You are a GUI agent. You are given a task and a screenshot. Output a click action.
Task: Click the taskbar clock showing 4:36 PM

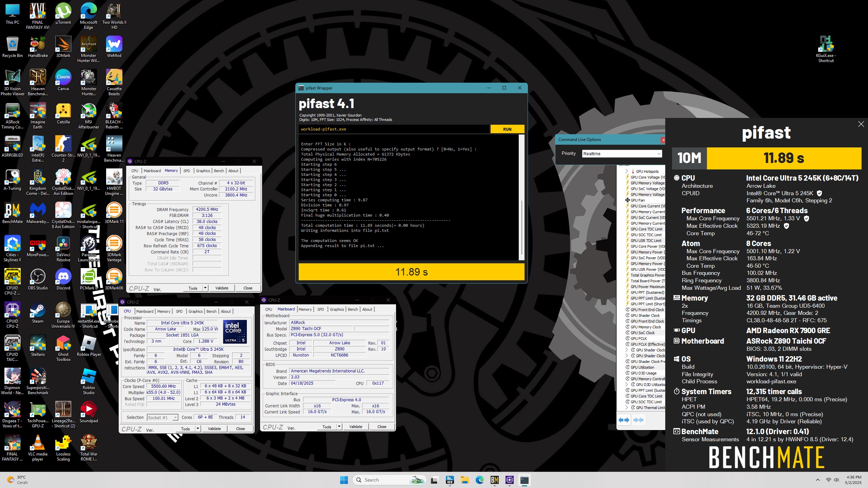click(x=853, y=480)
